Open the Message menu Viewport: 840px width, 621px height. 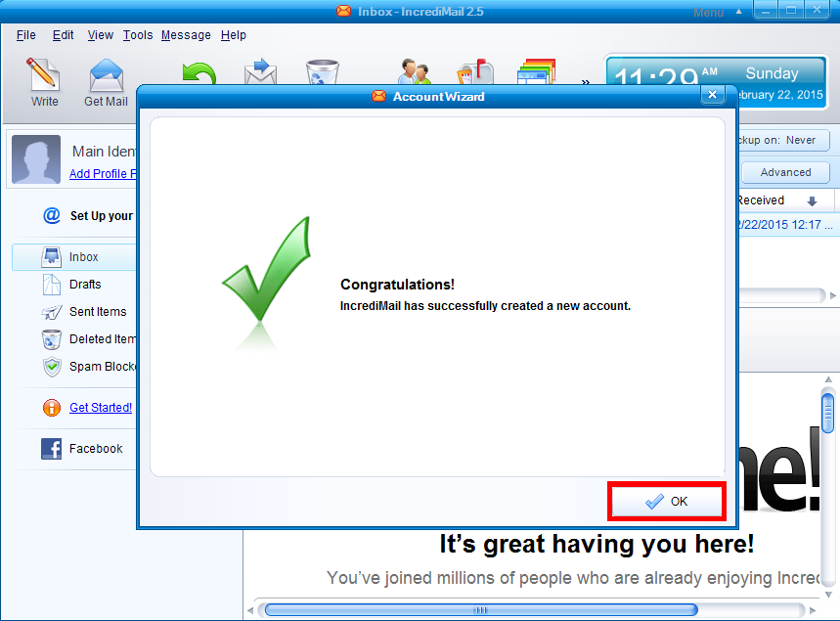click(x=186, y=35)
